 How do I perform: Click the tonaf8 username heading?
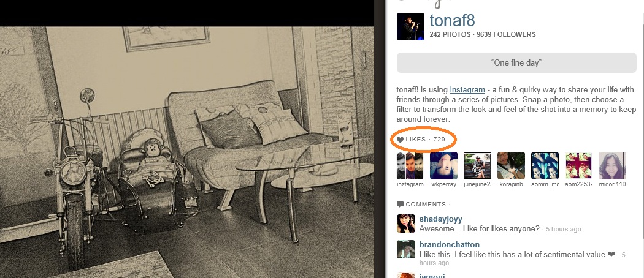pos(452,20)
